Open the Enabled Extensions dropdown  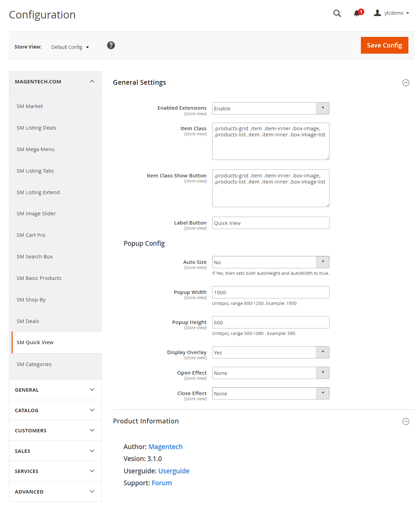[271, 108]
